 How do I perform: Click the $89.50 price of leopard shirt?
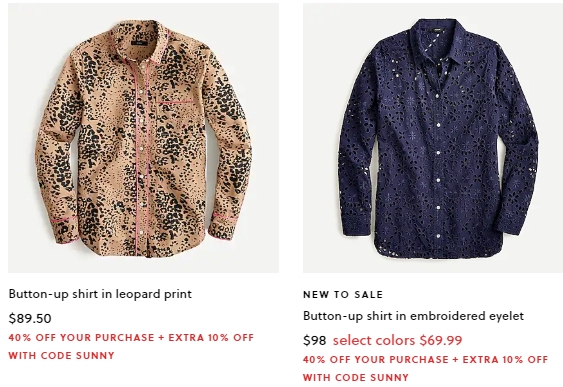(30, 318)
